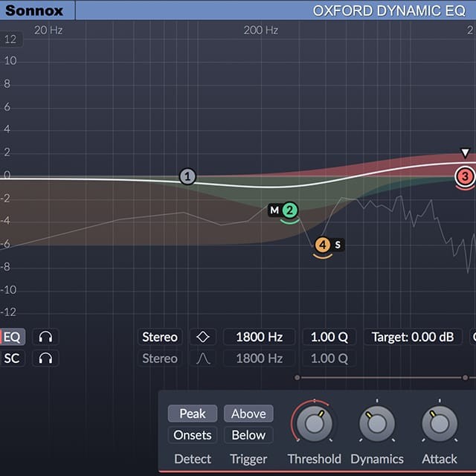Select red band 3 node
The image size is (476, 476).
465,176
